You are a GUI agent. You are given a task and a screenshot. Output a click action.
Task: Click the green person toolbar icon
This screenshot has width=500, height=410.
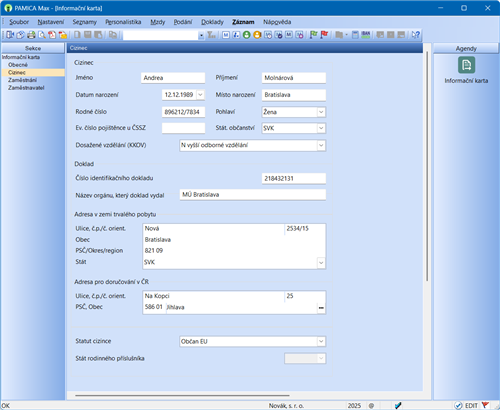246,35
